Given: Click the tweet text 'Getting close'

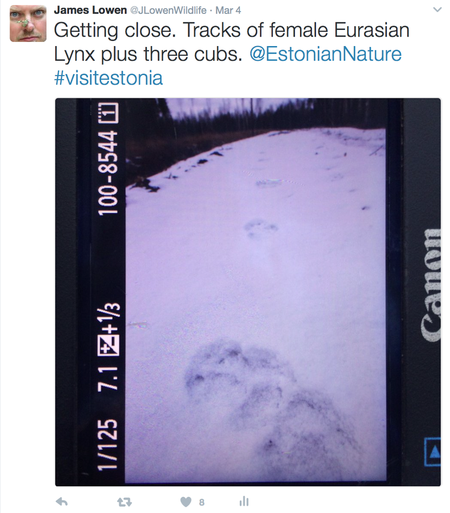Looking at the screenshot, I should (x=114, y=30).
